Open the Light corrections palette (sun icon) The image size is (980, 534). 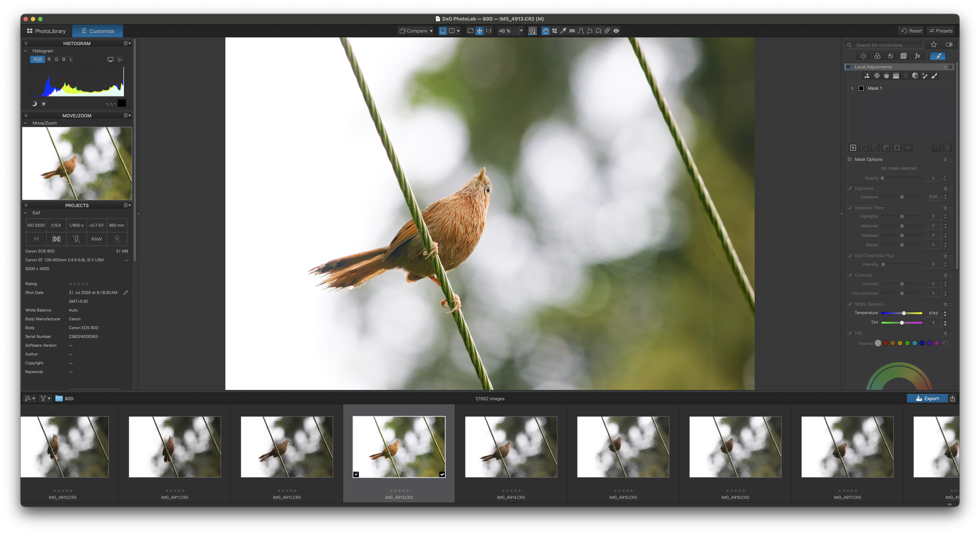pyautogui.click(x=863, y=56)
